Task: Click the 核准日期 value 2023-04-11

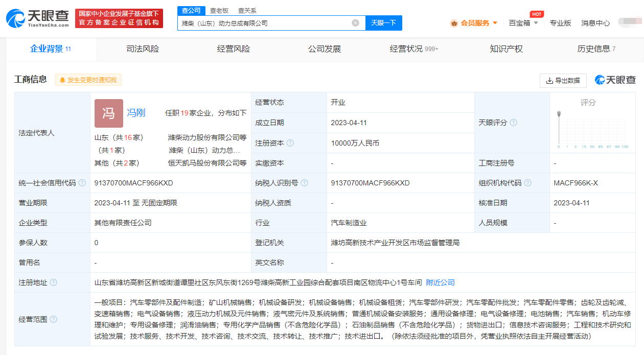Action: (x=571, y=203)
